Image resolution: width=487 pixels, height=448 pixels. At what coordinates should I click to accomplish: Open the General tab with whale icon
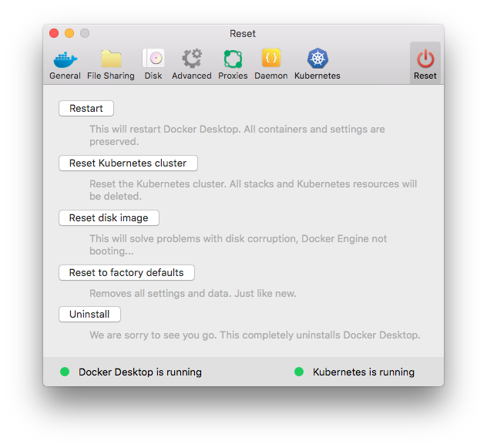pos(65,59)
